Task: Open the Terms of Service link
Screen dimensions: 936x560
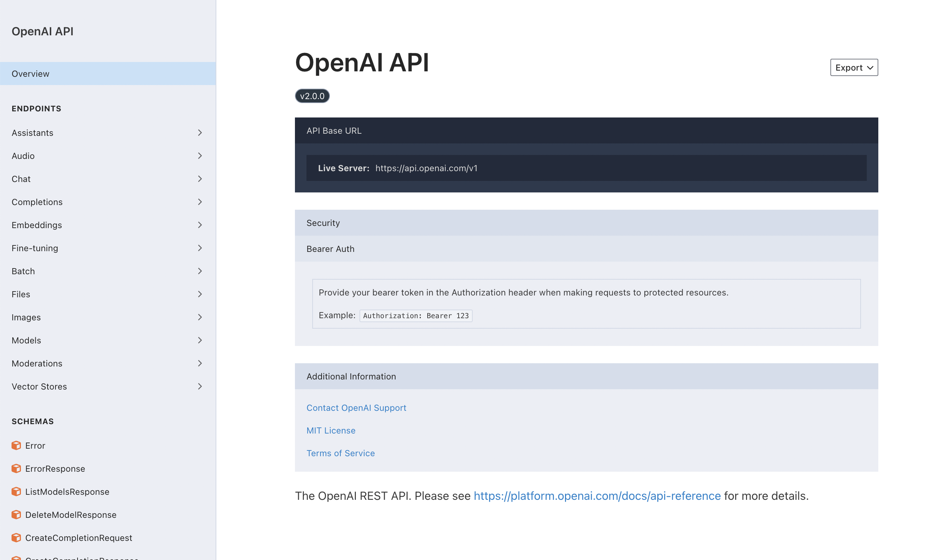Action: pos(340,453)
